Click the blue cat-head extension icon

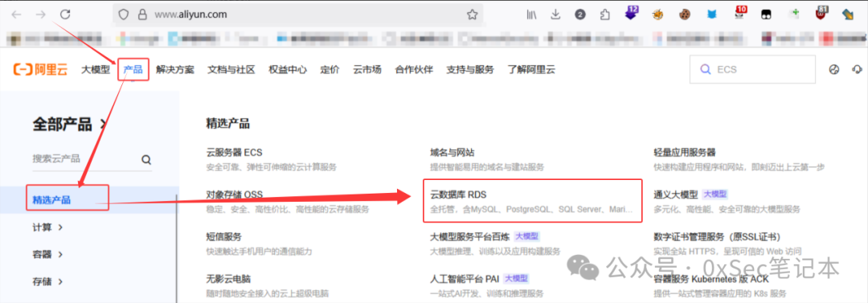(x=711, y=15)
